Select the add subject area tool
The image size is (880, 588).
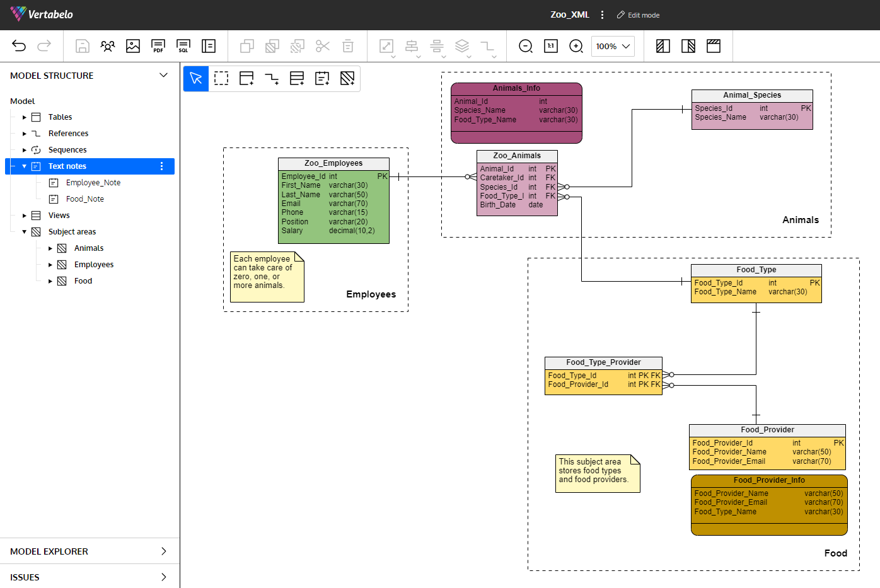pyautogui.click(x=347, y=78)
